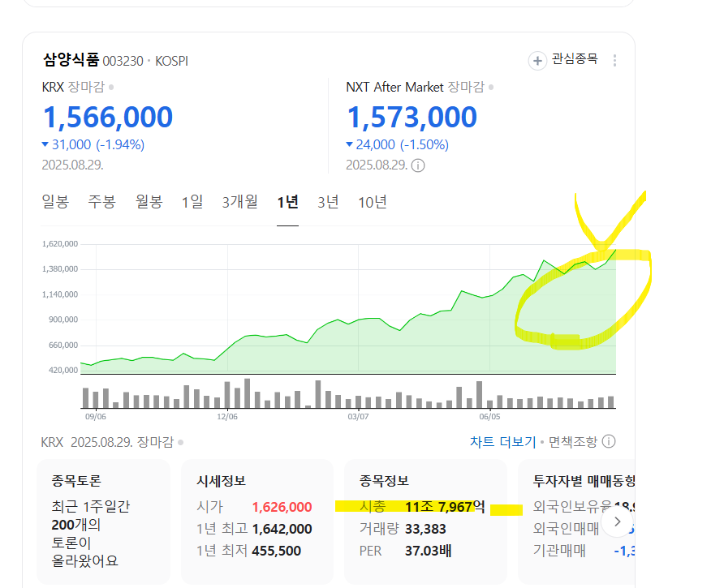The height and width of the screenshot is (588, 724).
Task: Open the 투자자별 매매동향 card
Action: 577,521
